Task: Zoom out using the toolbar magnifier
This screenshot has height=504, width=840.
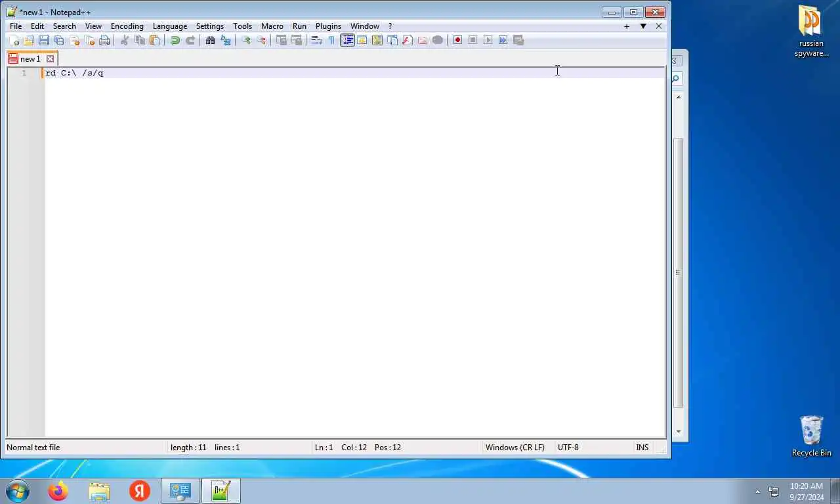Action: [261, 40]
